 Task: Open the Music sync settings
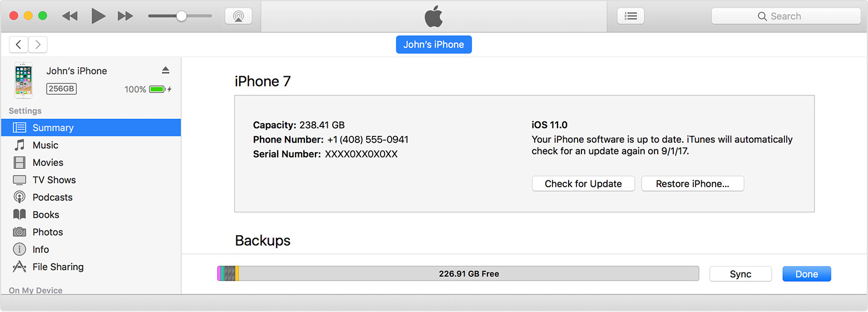coord(91,145)
